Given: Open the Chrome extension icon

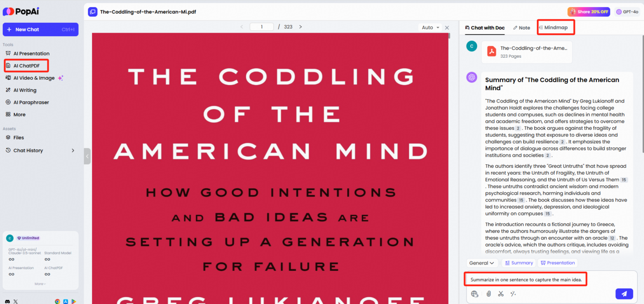Looking at the screenshot, I should (57, 302).
